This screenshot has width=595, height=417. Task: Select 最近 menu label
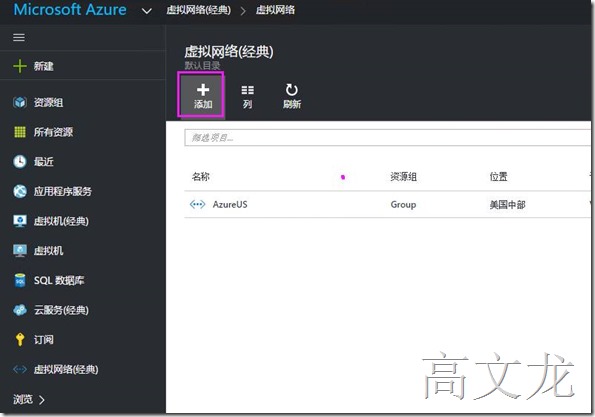click(44, 161)
